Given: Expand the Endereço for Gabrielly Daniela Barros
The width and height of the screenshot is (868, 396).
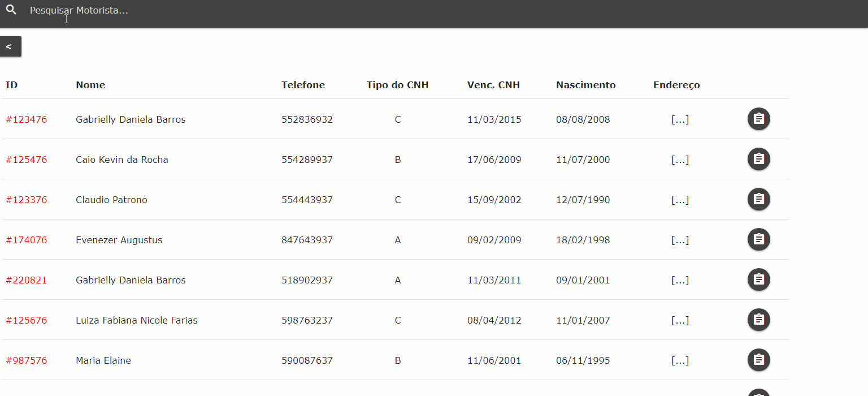Looking at the screenshot, I should 680,119.
